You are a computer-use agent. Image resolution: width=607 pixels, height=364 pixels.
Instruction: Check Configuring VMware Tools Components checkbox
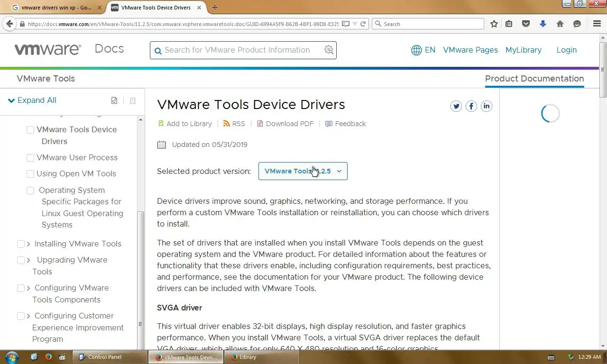pos(21,288)
